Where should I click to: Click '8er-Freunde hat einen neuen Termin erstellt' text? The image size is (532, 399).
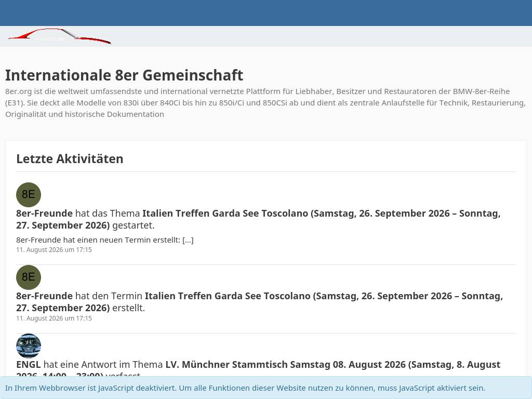[105, 240]
